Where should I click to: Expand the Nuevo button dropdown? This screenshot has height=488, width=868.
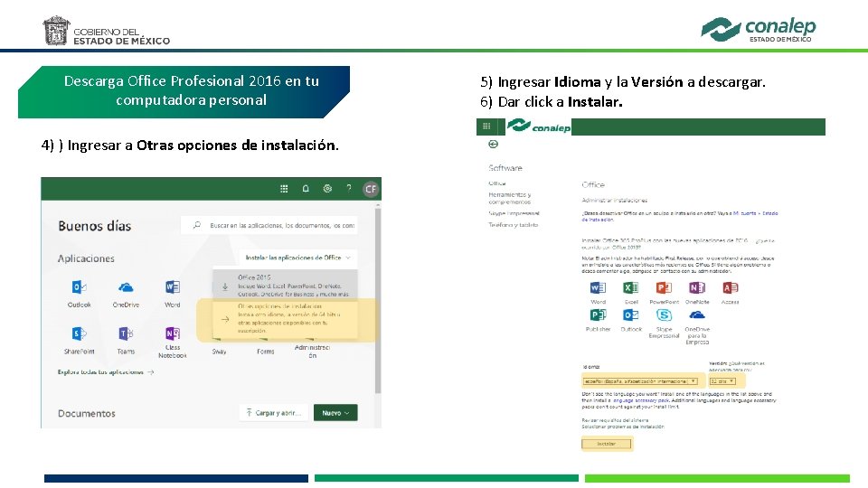[335, 413]
